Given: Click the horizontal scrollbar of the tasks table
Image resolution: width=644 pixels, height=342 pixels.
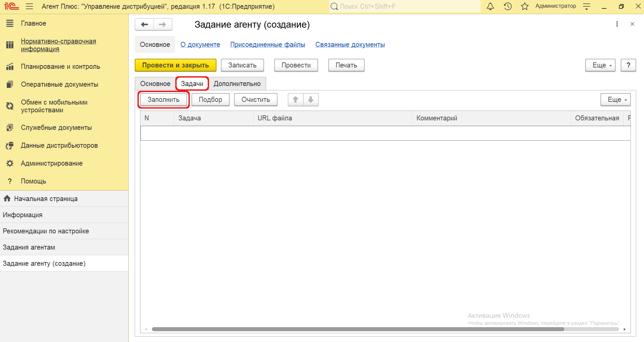Looking at the screenshot, I should point(358,329).
